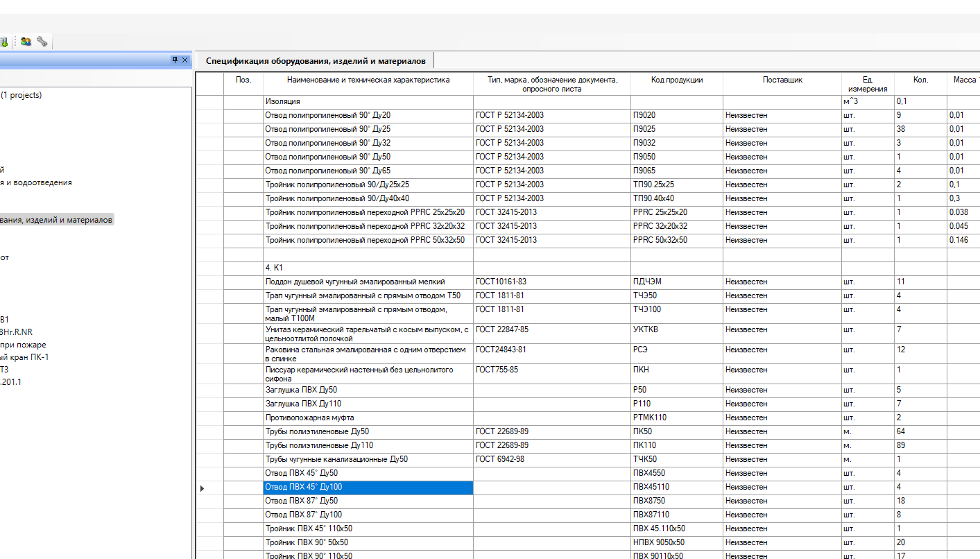This screenshot has width=980, height=559.
Task: Click the current row arrow indicator
Action: 203,488
